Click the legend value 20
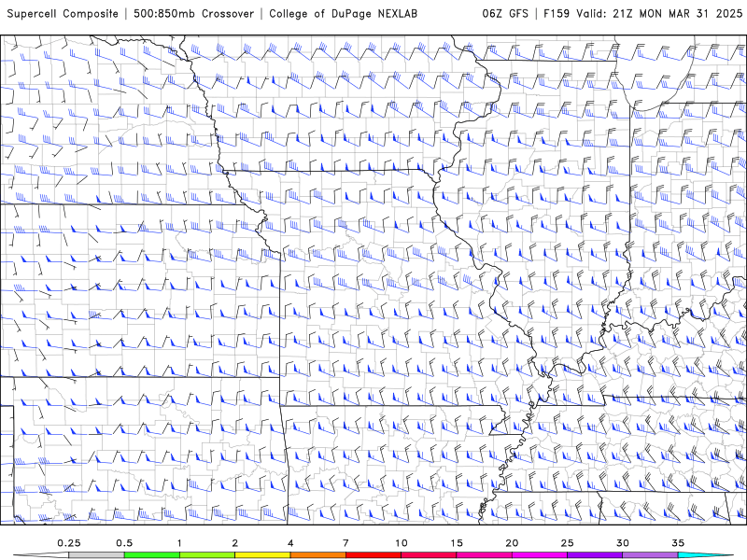This screenshot has width=747, height=560. click(512, 543)
